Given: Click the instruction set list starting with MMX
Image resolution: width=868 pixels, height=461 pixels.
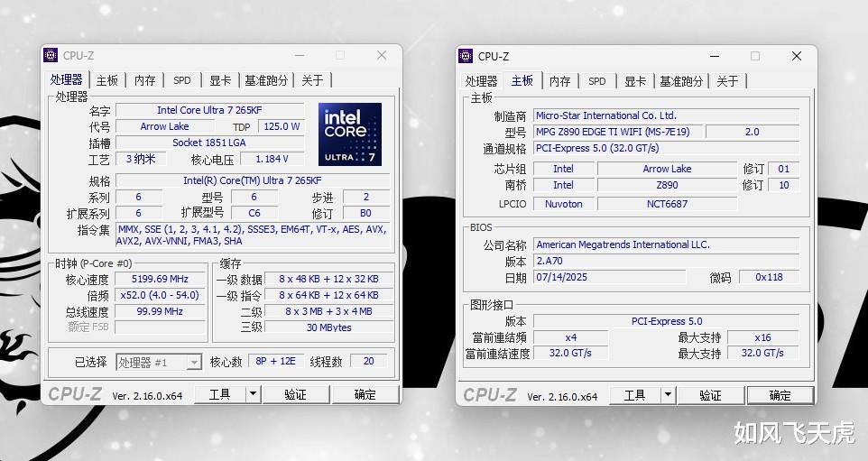Looking at the screenshot, I should [x=253, y=235].
